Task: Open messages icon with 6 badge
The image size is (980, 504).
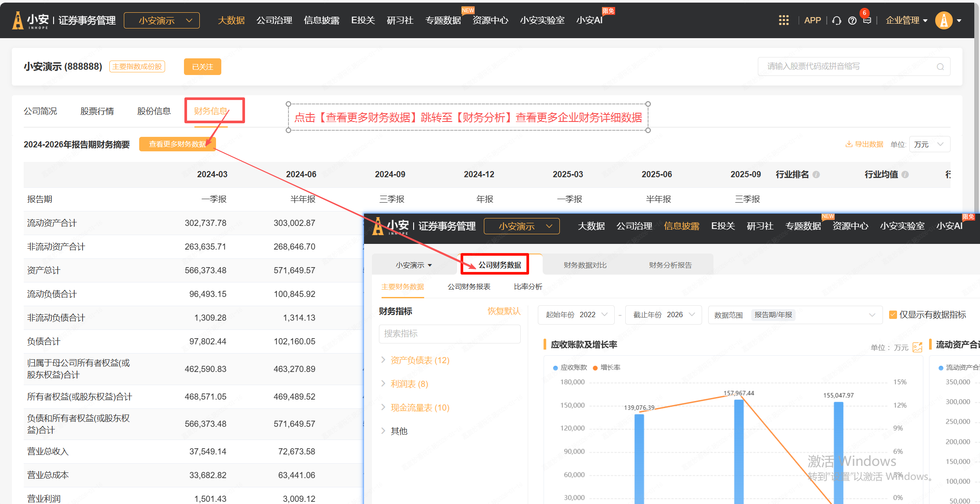Action: click(867, 20)
